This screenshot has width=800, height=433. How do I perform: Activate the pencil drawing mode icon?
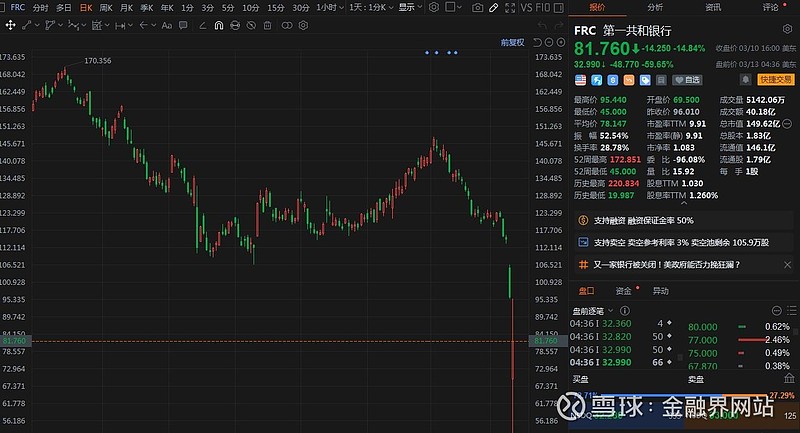coord(493,8)
